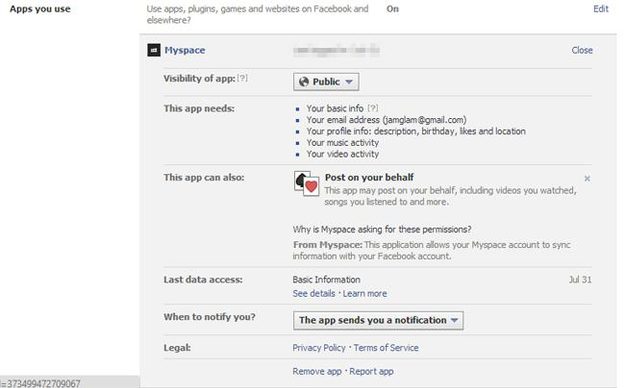This screenshot has width=625, height=388.
Task: Click the Myspace app icon
Action: point(154,50)
